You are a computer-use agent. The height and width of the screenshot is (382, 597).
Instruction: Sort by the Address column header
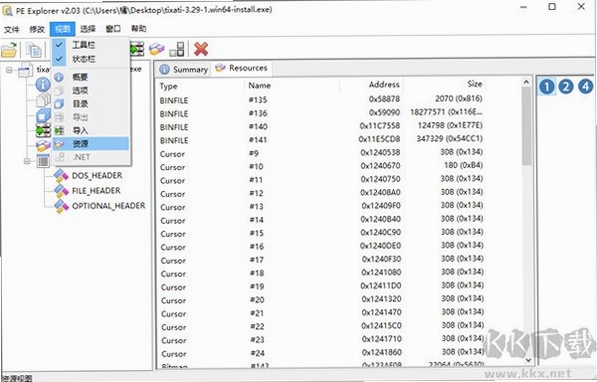[372, 85]
